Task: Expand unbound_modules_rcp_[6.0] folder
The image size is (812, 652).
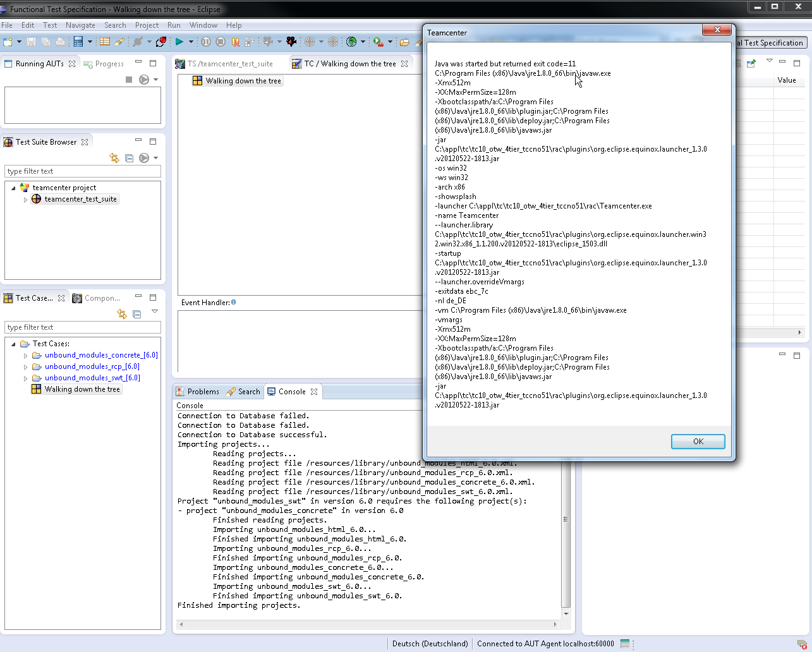Action: 26,366
